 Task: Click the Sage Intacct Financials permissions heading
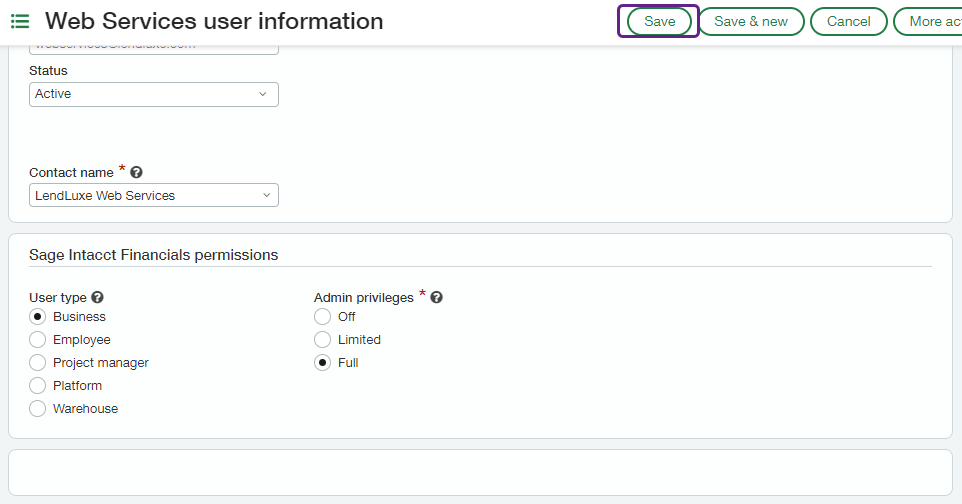tap(153, 255)
